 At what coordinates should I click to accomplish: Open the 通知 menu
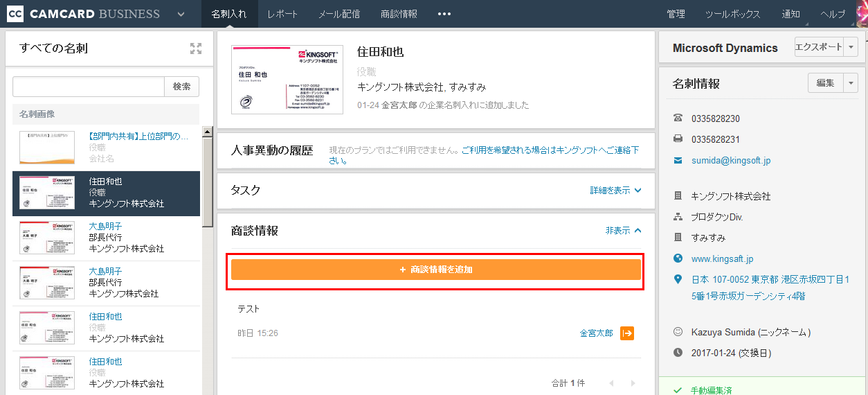(790, 14)
